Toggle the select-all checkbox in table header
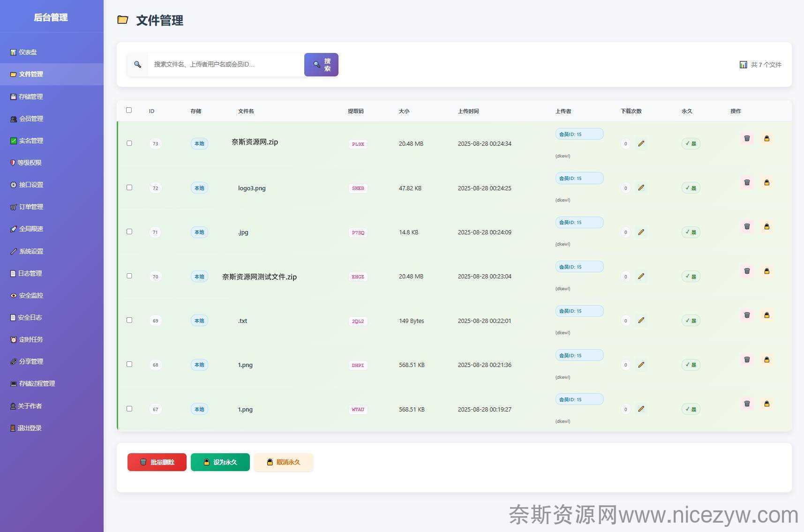This screenshot has width=804, height=532. coord(129,110)
